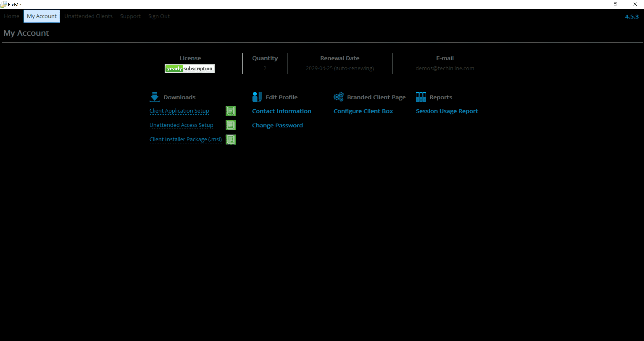Click the Reports heading text
Image resolution: width=644 pixels, height=341 pixels.
pos(440,97)
